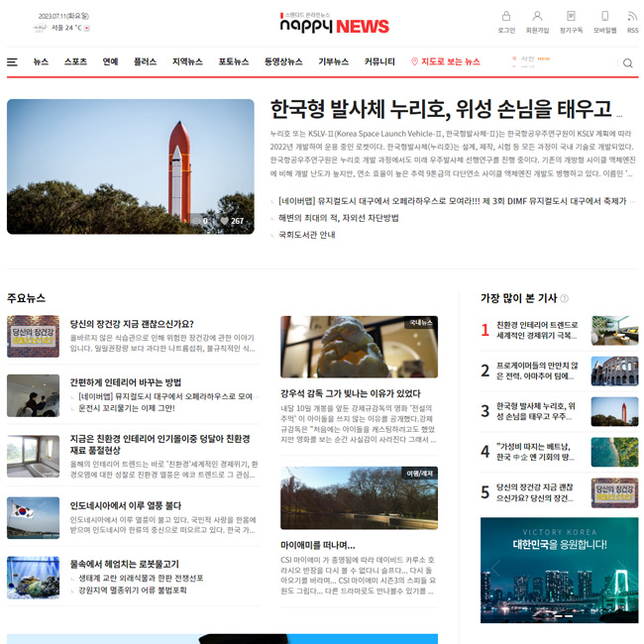This screenshot has height=644, width=644.
Task: Open the rocket launch main image
Action: pyautogui.click(x=130, y=166)
